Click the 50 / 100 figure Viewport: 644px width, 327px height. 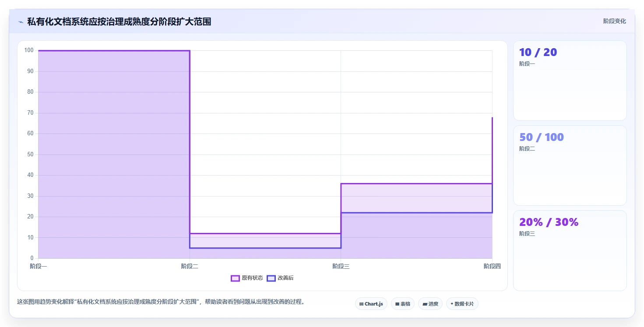point(542,137)
